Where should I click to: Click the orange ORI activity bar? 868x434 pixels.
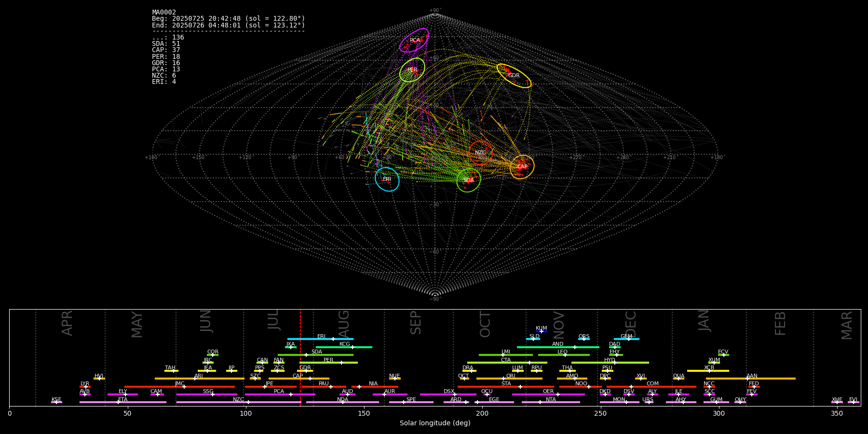509,379
